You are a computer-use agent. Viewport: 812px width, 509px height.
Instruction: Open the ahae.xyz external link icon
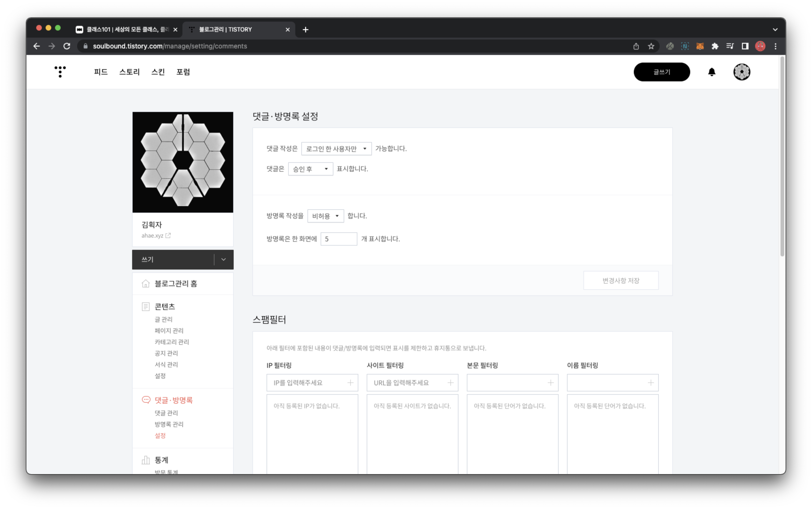pyautogui.click(x=168, y=236)
